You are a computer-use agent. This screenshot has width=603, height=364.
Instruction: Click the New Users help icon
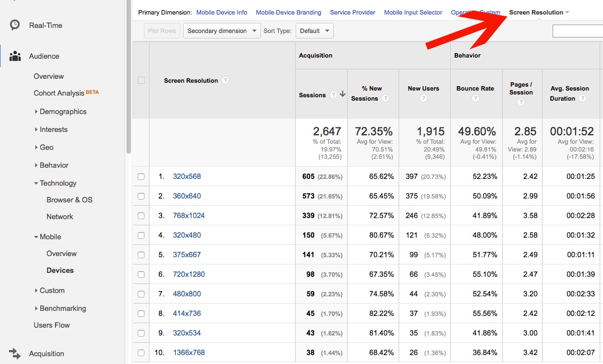(x=423, y=97)
